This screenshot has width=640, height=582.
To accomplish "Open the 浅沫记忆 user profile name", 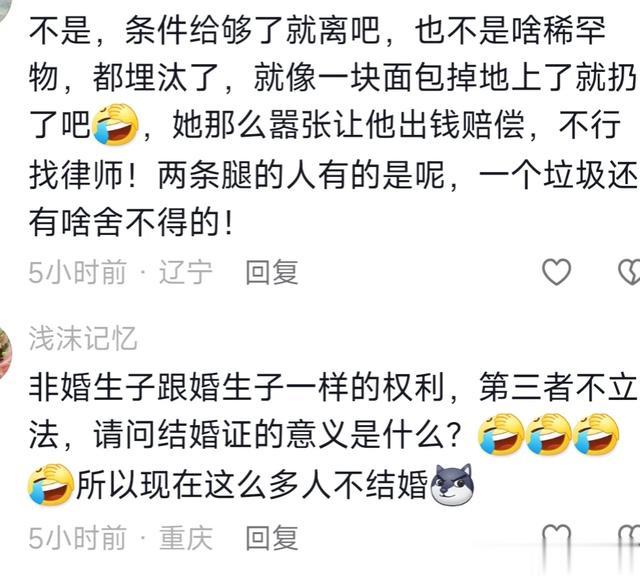I will tap(82, 338).
